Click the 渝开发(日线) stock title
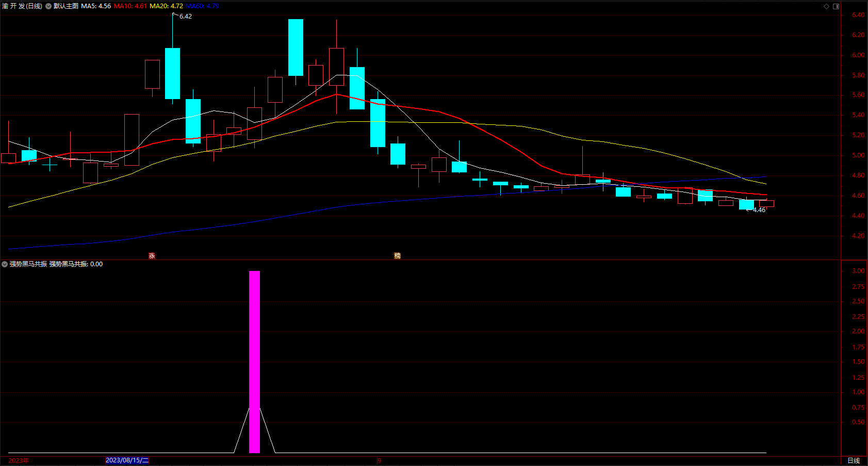The image size is (868, 466). pos(22,6)
